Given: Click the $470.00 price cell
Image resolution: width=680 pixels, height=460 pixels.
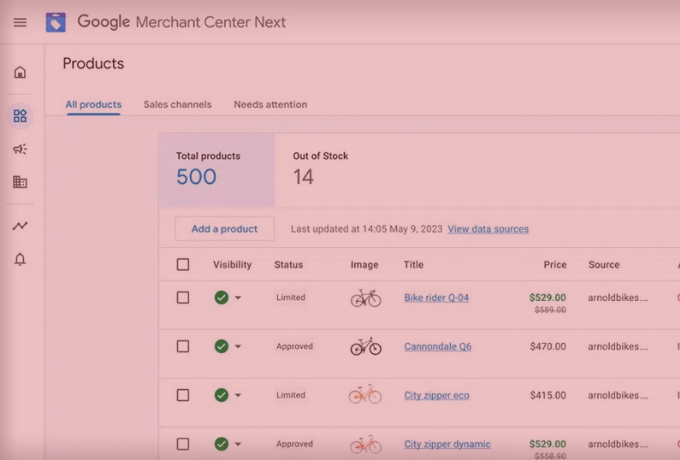Looking at the screenshot, I should tap(548, 346).
